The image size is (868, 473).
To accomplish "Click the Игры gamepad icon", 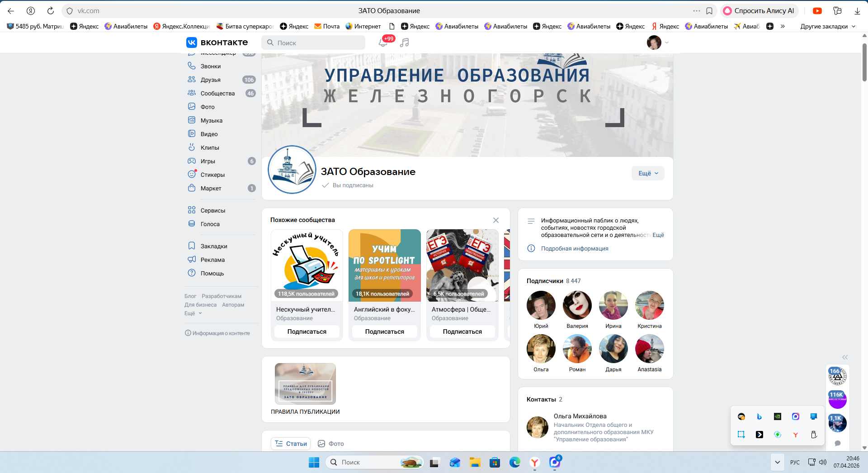I will click(x=192, y=161).
